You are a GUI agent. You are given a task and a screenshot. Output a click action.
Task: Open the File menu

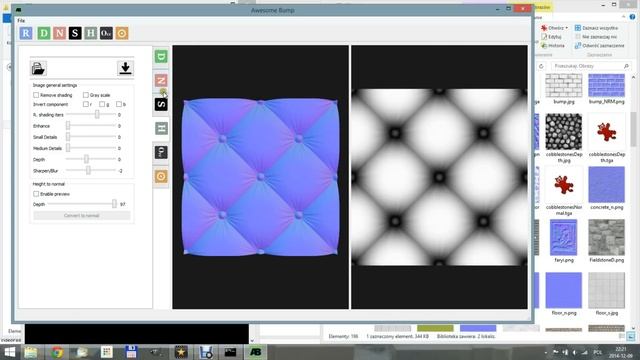point(21,20)
